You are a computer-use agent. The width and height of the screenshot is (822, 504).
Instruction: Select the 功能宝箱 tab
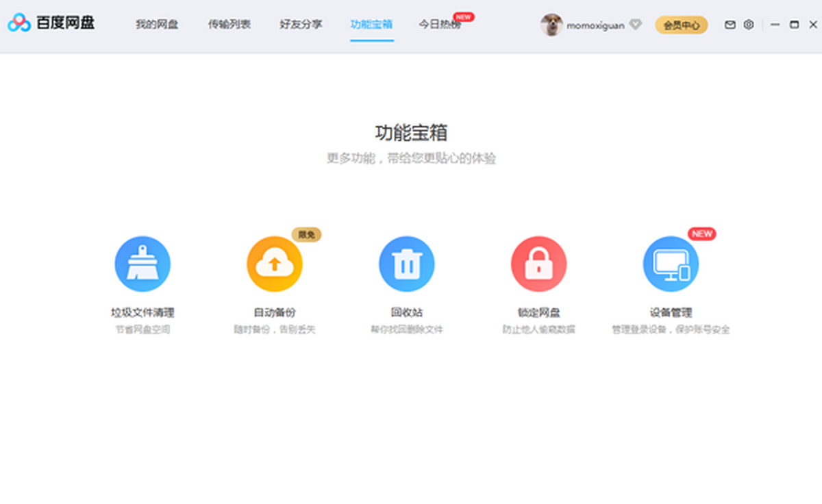371,25
